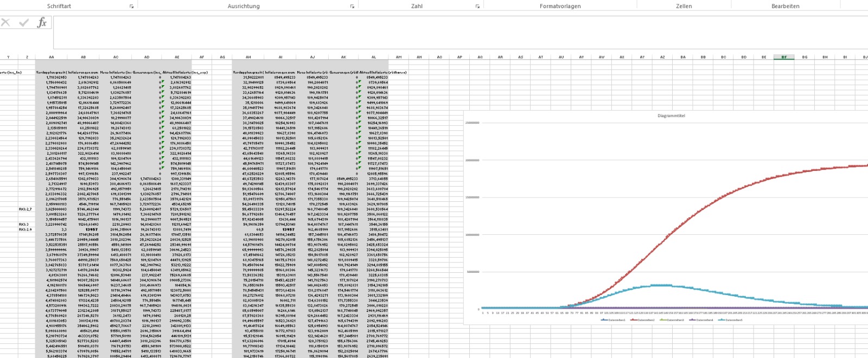This screenshot has width=868, height=358.
Task: Open the Schriftart dialog launcher
Action: tap(132, 7)
